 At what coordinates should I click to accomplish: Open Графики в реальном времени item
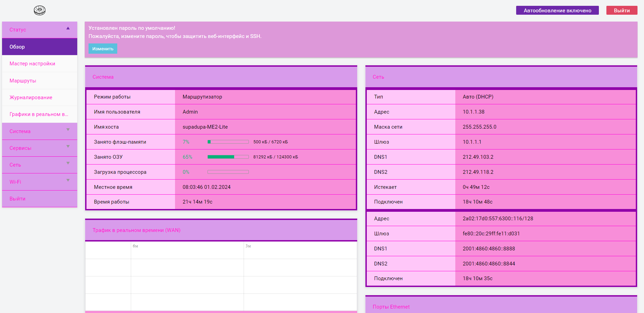pos(39,114)
